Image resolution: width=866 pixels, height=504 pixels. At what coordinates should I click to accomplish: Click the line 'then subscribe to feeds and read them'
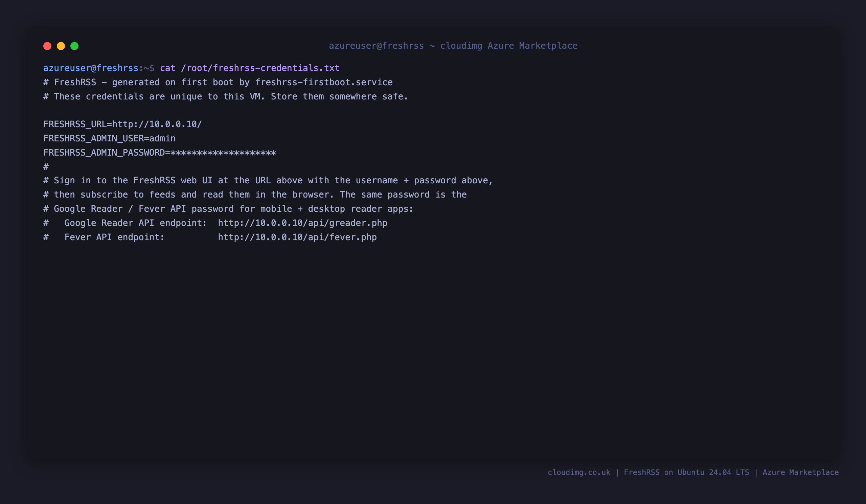coord(255,195)
